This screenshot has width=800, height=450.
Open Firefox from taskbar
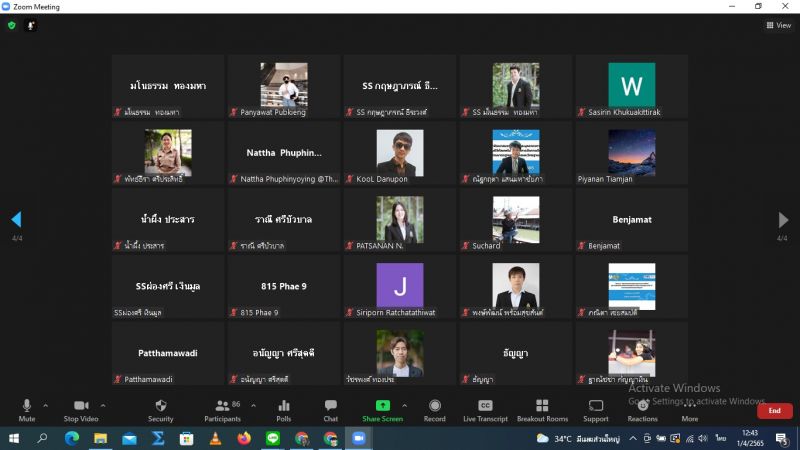244,438
